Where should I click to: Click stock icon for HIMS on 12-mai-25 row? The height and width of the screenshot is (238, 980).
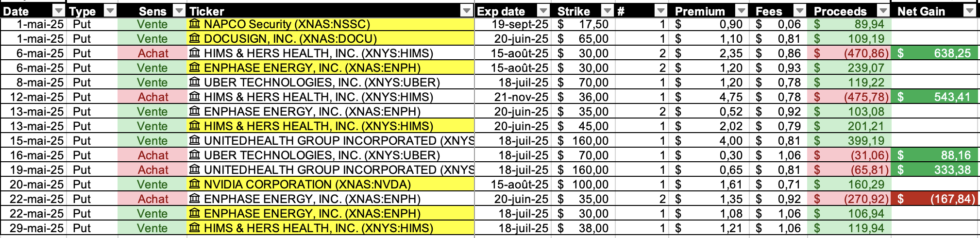(x=194, y=97)
